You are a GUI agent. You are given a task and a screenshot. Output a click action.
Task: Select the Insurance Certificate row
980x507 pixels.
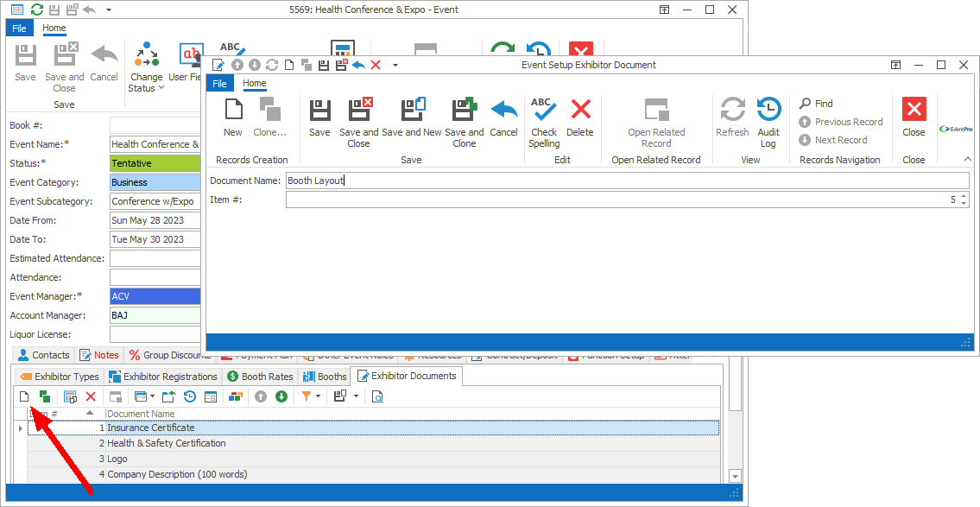(x=373, y=428)
